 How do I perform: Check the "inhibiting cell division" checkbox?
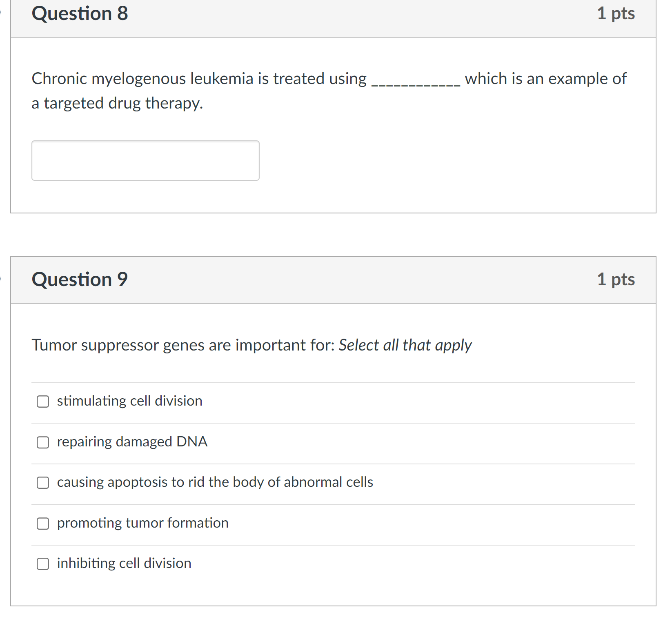point(42,564)
